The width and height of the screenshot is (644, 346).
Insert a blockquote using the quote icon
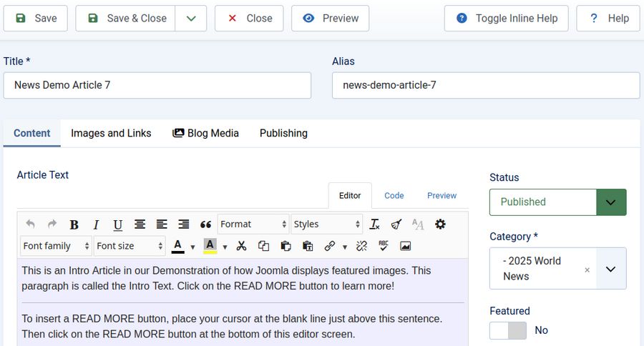coord(205,224)
